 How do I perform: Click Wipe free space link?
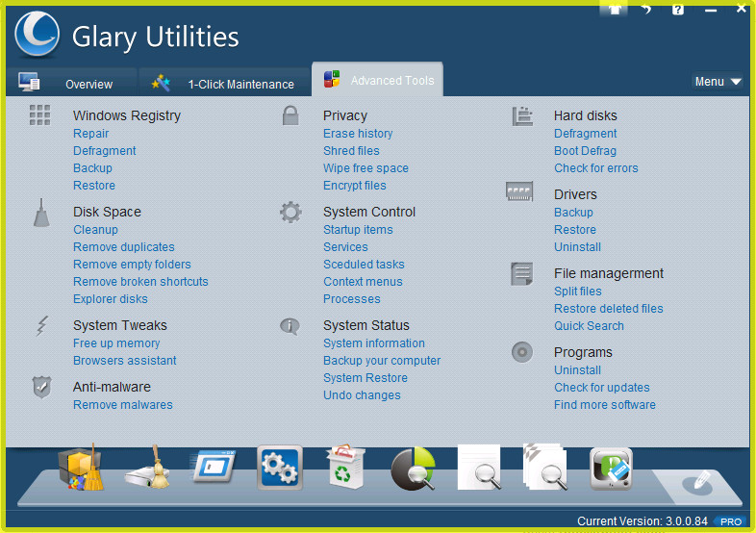coord(365,168)
